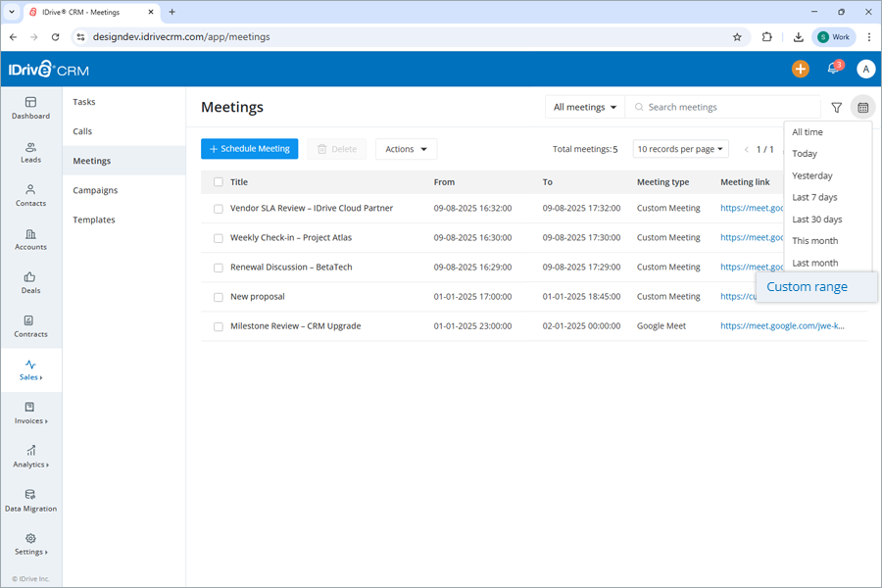Open the Actions dropdown
Screen dimensions: 882x588
click(x=405, y=149)
